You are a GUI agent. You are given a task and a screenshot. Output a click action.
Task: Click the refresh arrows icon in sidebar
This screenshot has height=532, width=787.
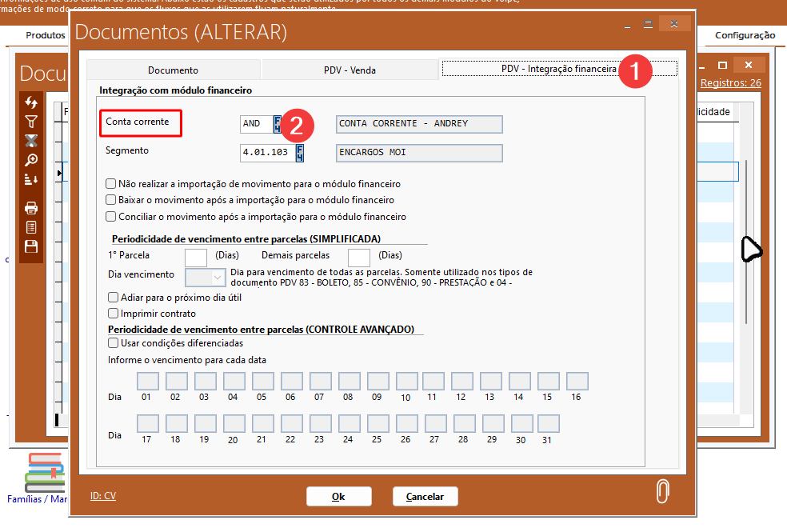point(31,102)
